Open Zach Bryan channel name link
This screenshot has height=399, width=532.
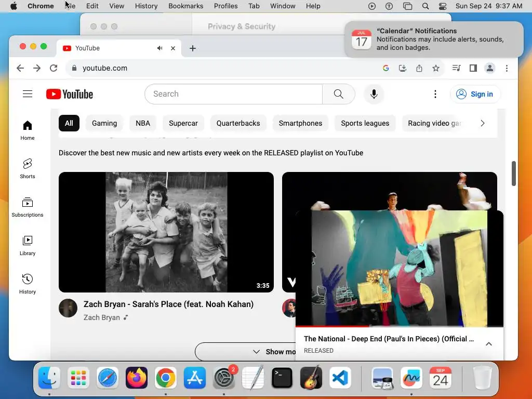tap(102, 317)
